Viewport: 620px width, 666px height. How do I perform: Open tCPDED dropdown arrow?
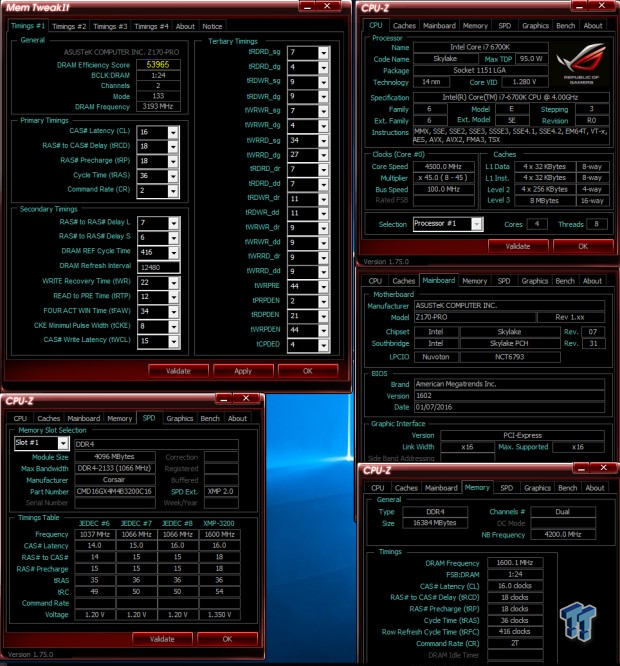coord(324,345)
